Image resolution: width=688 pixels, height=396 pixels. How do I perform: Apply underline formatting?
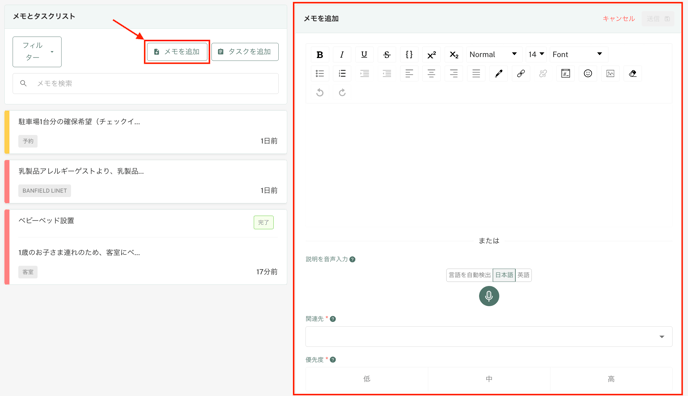click(x=364, y=54)
